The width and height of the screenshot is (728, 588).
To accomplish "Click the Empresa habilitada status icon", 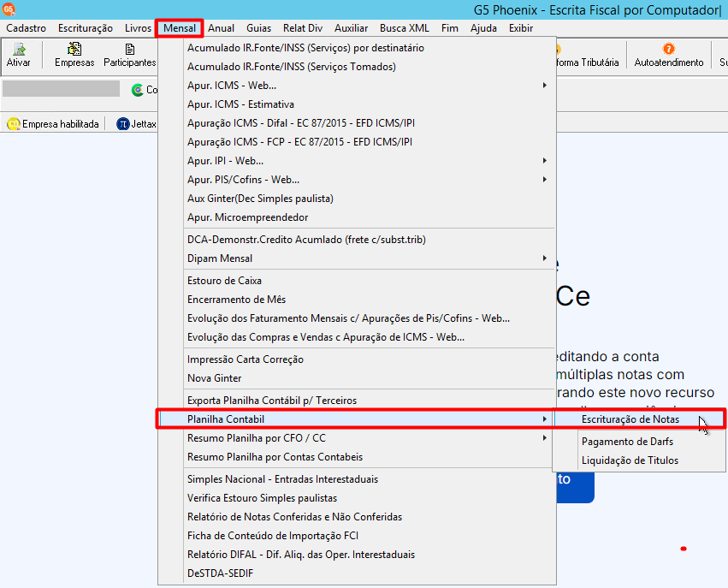I will click(13, 124).
